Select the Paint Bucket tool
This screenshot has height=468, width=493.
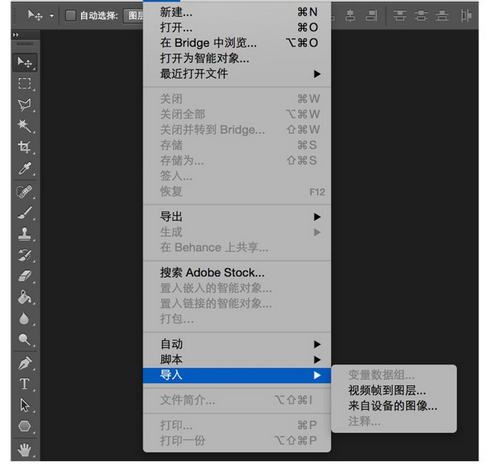tap(25, 297)
